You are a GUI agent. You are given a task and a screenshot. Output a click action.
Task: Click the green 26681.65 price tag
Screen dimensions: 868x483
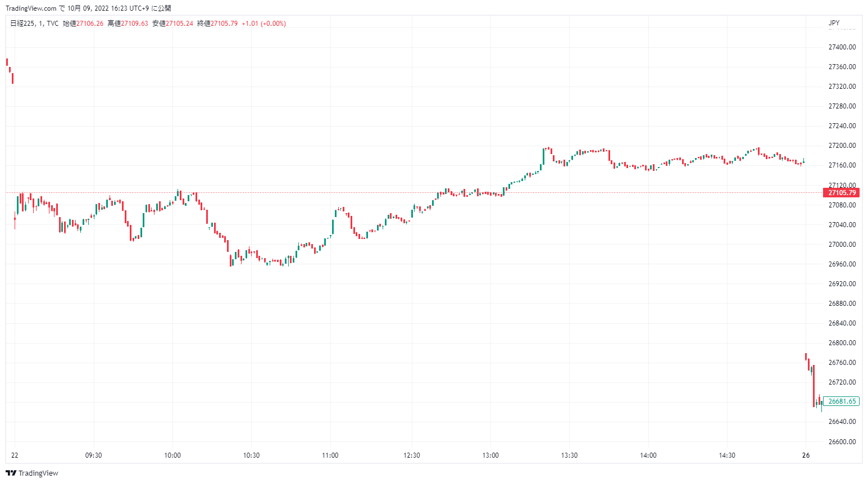click(842, 401)
